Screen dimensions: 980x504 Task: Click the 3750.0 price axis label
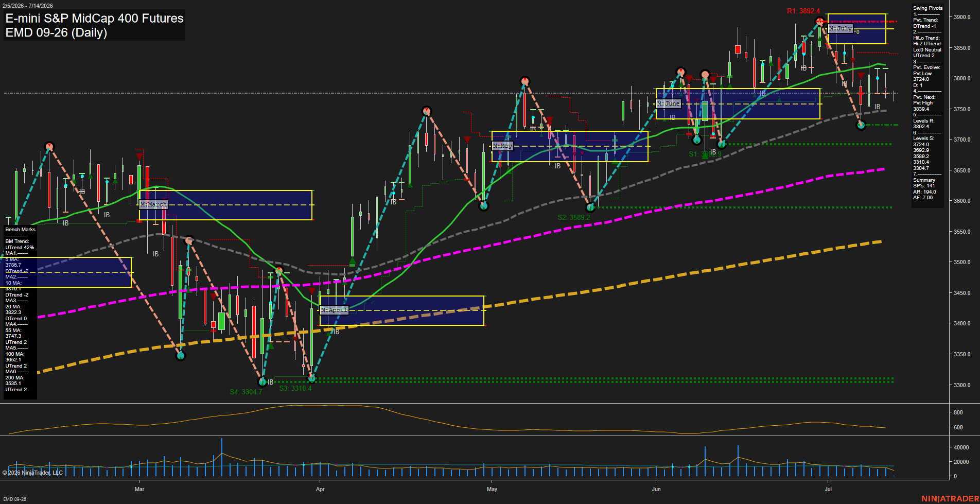(x=962, y=109)
